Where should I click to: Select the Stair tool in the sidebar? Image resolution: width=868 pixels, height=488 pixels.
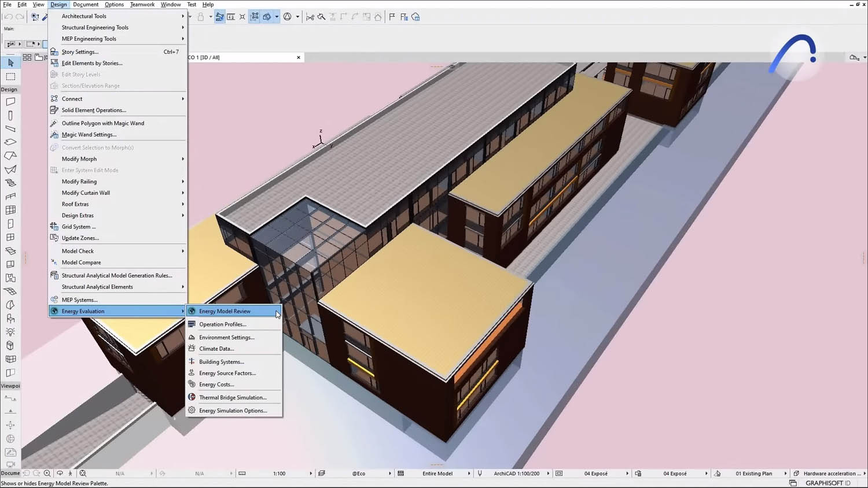pyautogui.click(x=10, y=181)
